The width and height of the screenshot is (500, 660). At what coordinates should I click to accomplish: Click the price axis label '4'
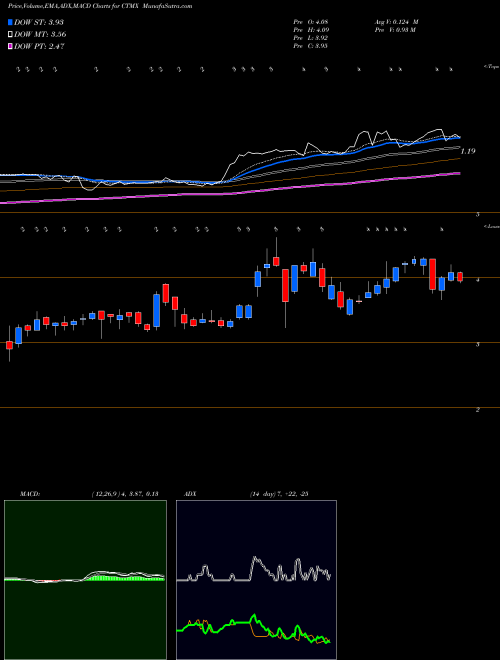click(478, 279)
